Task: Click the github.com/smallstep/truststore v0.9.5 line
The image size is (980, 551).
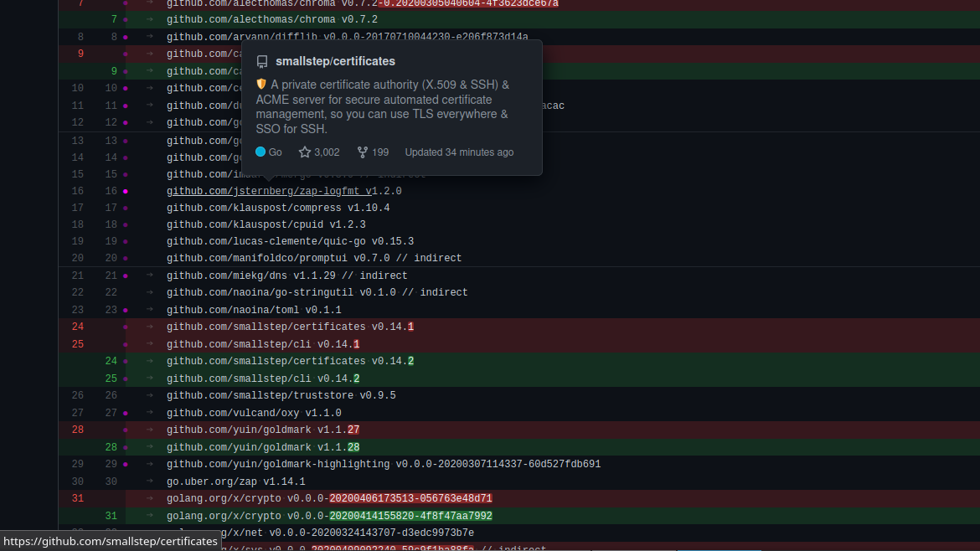Action: [x=281, y=395]
